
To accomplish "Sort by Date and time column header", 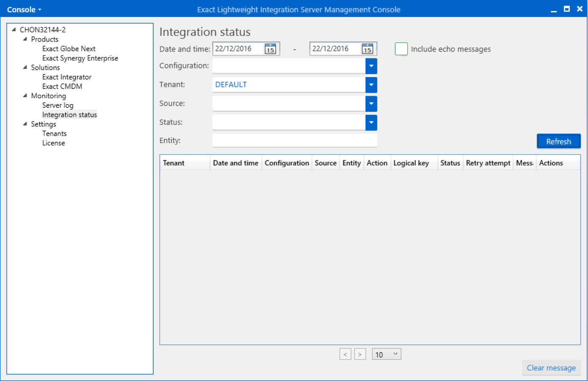I will (x=236, y=163).
